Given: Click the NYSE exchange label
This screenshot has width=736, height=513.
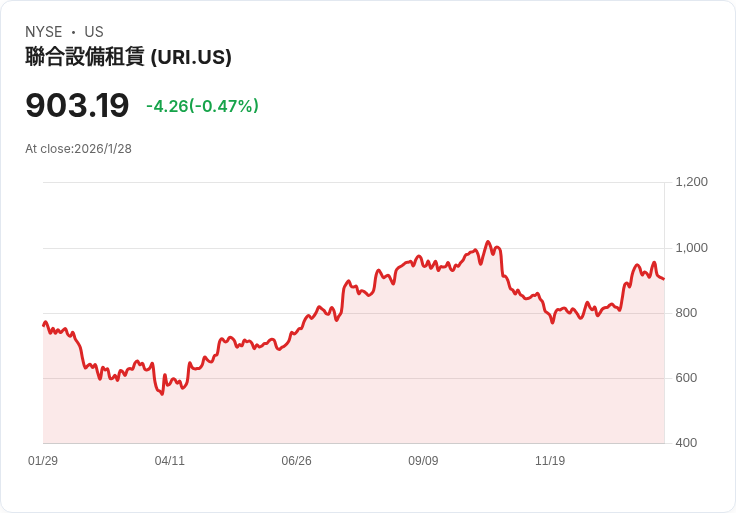Looking at the screenshot, I should [44, 32].
